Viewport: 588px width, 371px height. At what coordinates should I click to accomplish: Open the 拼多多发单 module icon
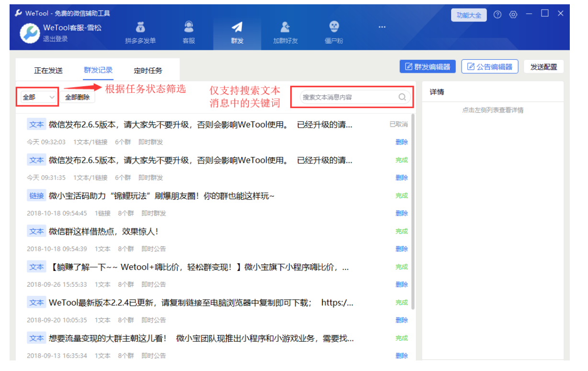tap(140, 28)
